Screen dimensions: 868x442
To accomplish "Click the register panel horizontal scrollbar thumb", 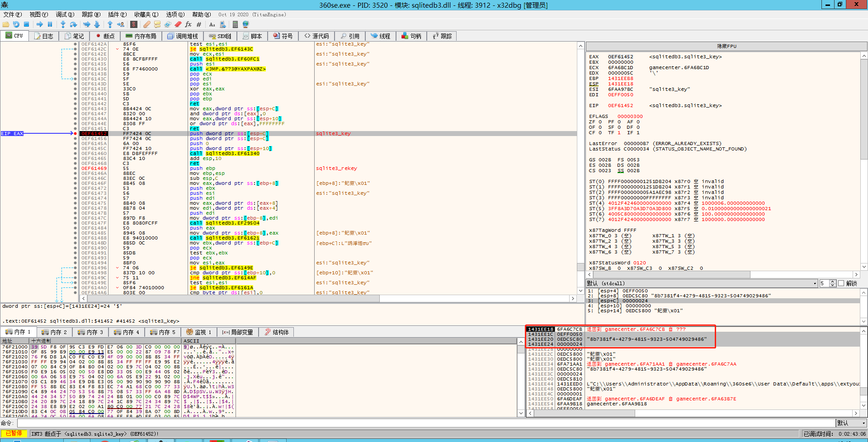I will [x=671, y=274].
